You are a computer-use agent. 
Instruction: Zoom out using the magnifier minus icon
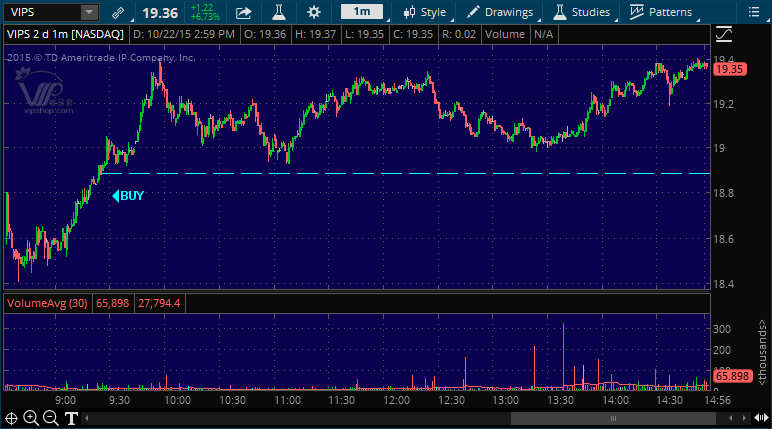coord(51,418)
